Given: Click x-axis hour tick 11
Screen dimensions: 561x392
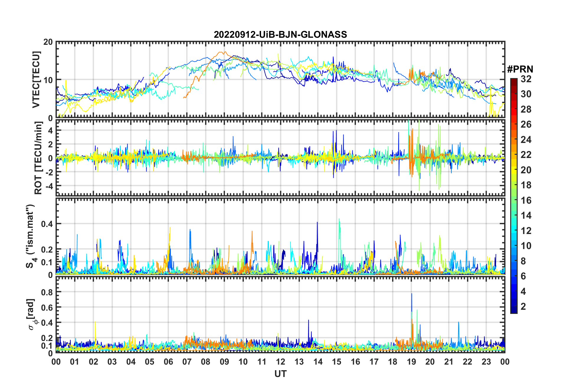Looking at the screenshot, I should point(262,362).
